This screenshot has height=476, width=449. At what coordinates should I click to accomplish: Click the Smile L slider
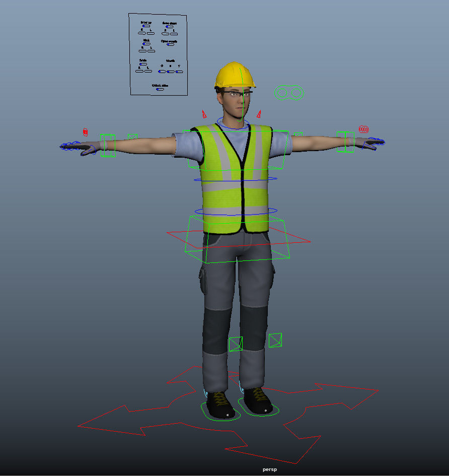pos(148,72)
